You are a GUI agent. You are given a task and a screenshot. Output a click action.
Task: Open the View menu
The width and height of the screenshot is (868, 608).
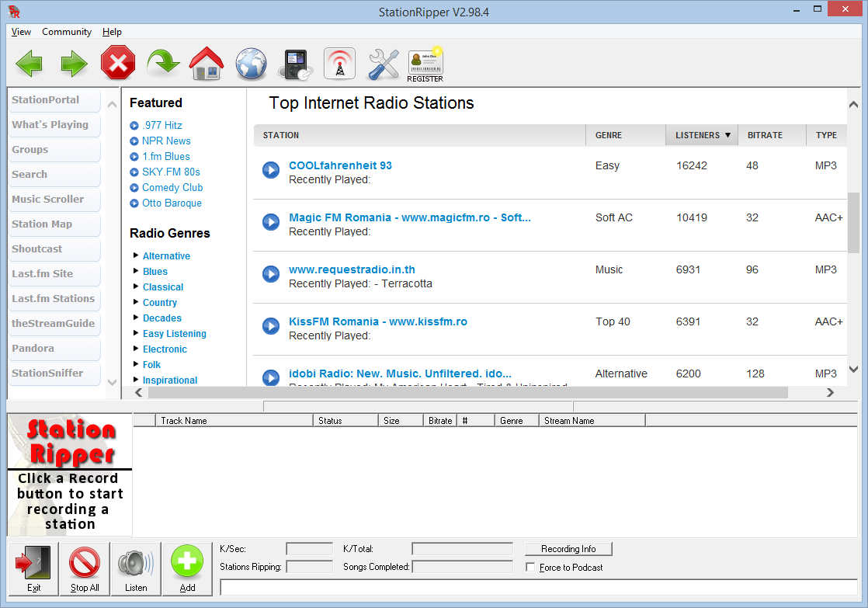(21, 32)
